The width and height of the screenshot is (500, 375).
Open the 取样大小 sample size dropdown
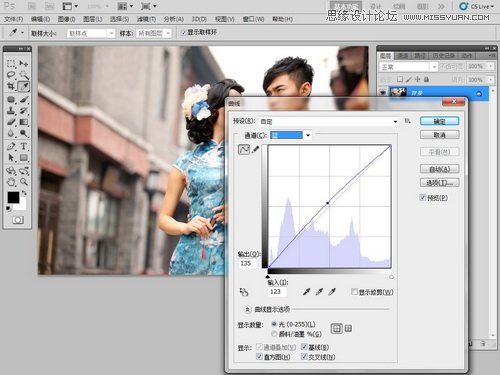click(91, 33)
